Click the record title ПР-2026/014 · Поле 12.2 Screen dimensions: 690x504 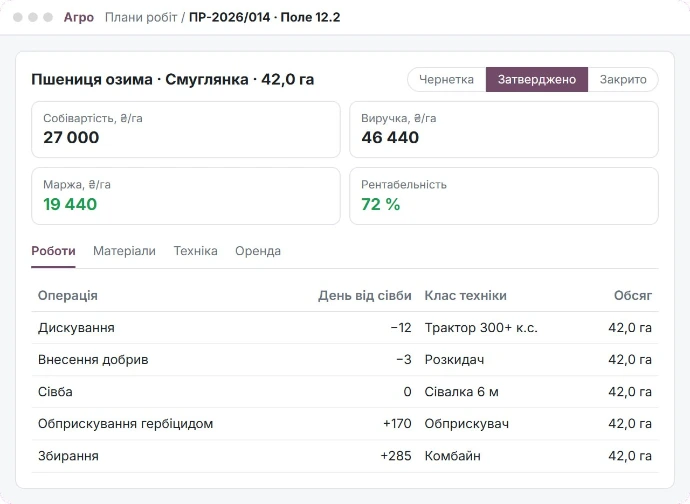264,17
